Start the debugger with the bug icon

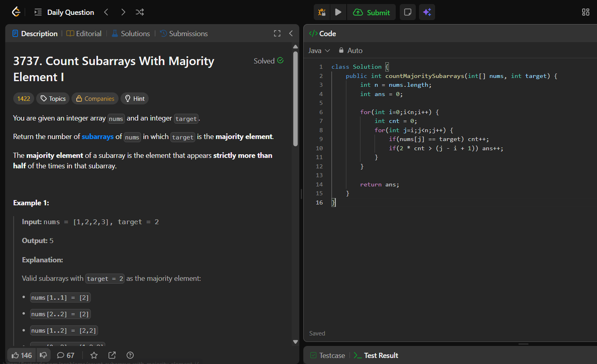(x=322, y=12)
